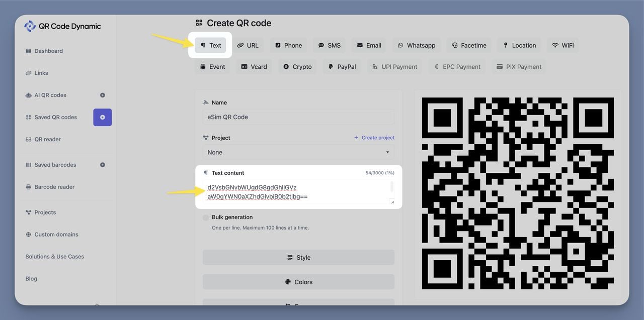Select the Phone QR type

click(288, 45)
